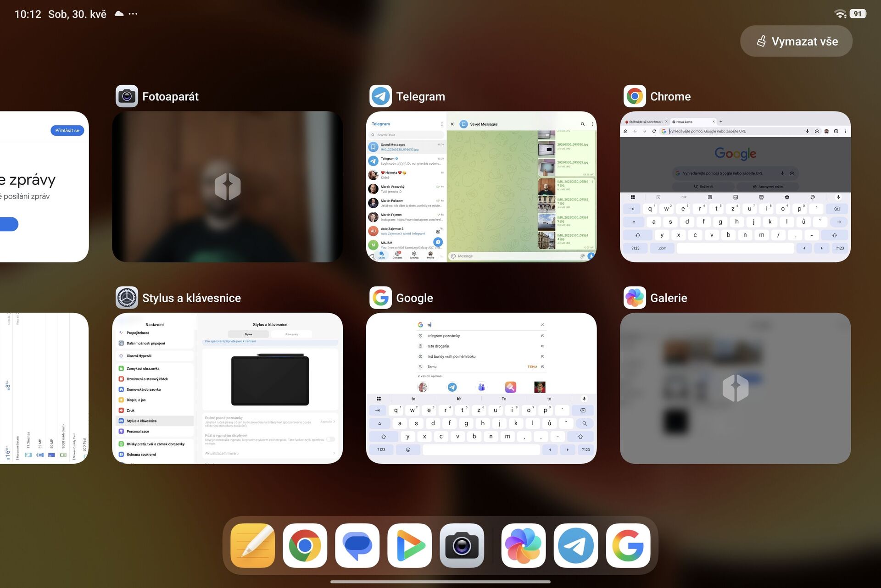Open Notes app from the dock
The width and height of the screenshot is (881, 588).
(253, 545)
